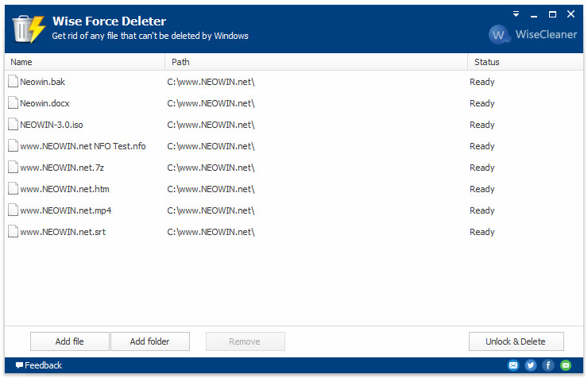Viewport: 588px width, 378px height.
Task: Click Ready status of Neowin.bak row
Action: pyautogui.click(x=482, y=82)
